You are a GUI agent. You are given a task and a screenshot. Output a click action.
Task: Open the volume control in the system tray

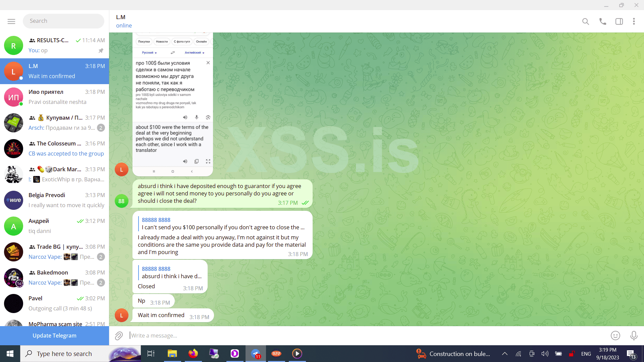[x=545, y=354]
